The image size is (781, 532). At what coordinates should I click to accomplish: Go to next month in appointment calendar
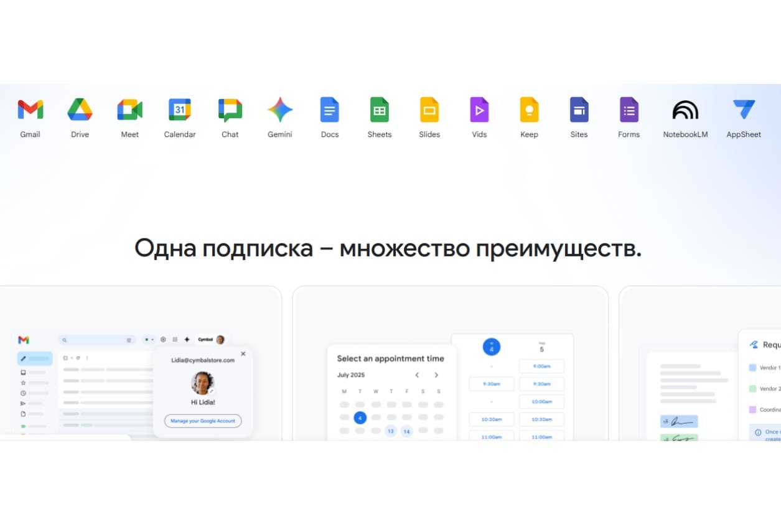(436, 375)
